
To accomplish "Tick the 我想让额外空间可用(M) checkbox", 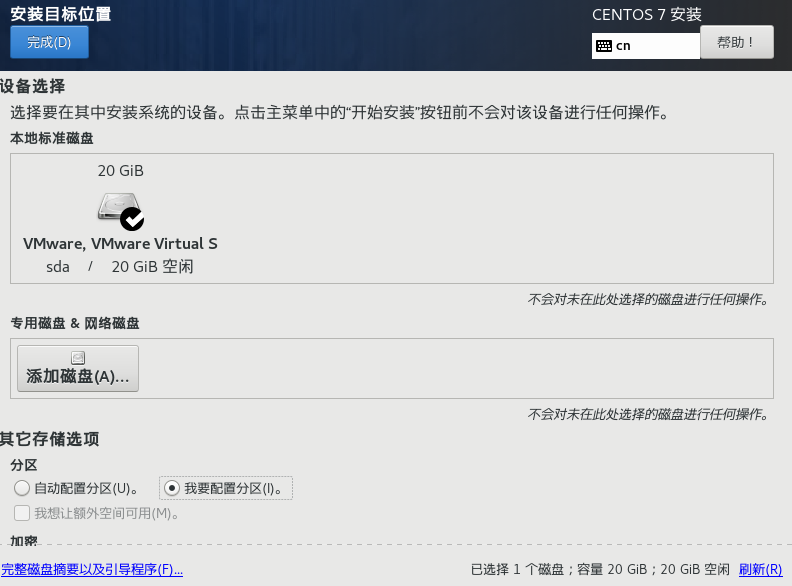I will (22, 513).
